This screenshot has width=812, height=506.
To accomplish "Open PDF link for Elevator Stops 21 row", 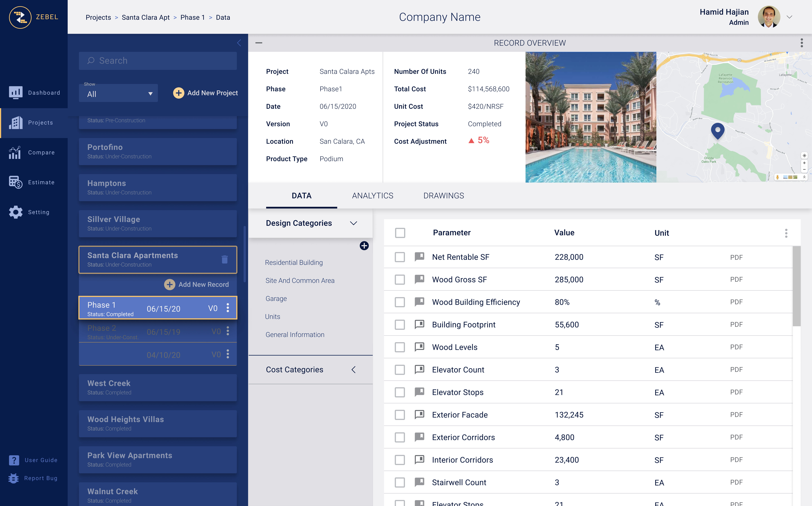I will tap(736, 392).
